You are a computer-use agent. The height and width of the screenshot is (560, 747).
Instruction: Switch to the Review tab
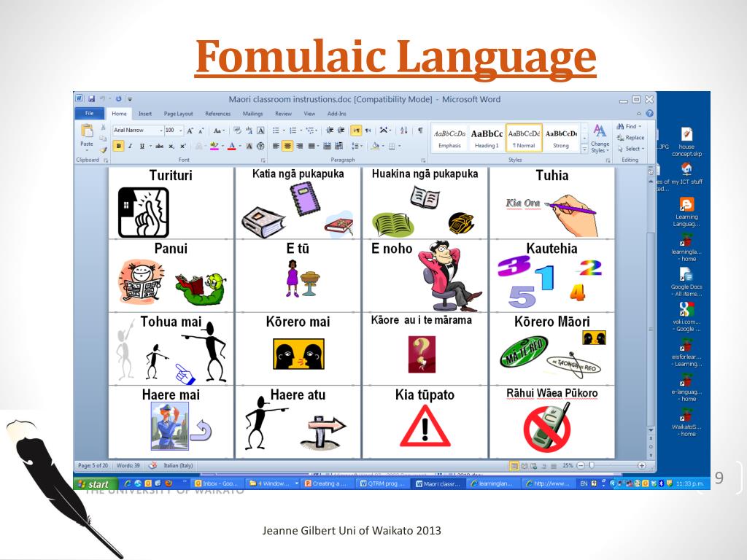[x=283, y=114]
